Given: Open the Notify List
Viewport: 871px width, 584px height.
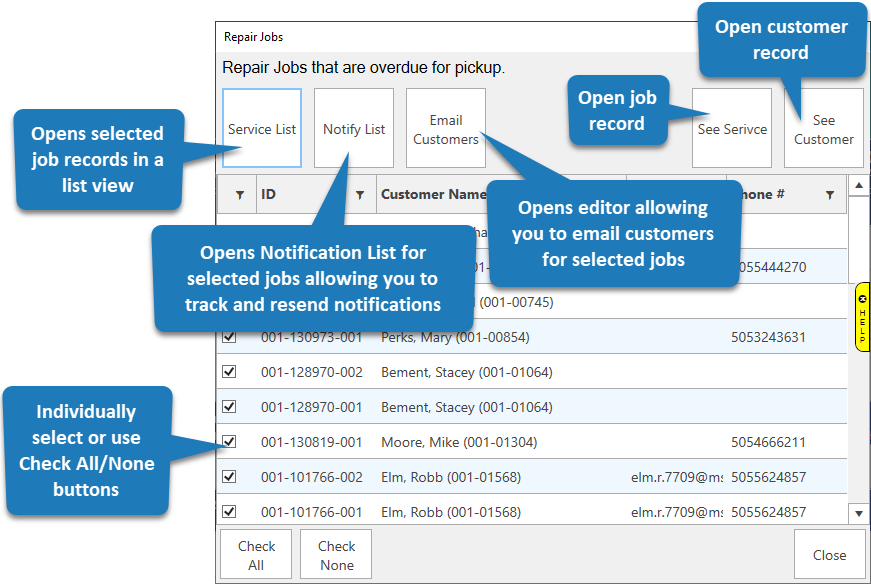Looking at the screenshot, I should click(x=354, y=129).
